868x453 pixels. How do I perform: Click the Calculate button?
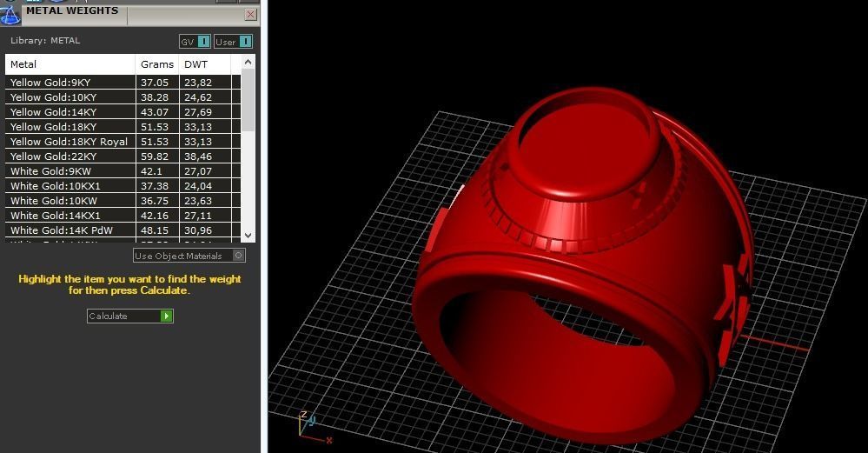pyautogui.click(x=130, y=316)
